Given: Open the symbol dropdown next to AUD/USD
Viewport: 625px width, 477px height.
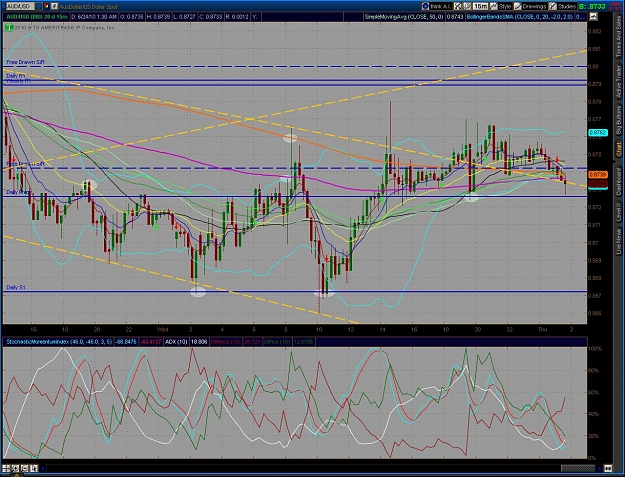Looking at the screenshot, I should click(x=39, y=6).
